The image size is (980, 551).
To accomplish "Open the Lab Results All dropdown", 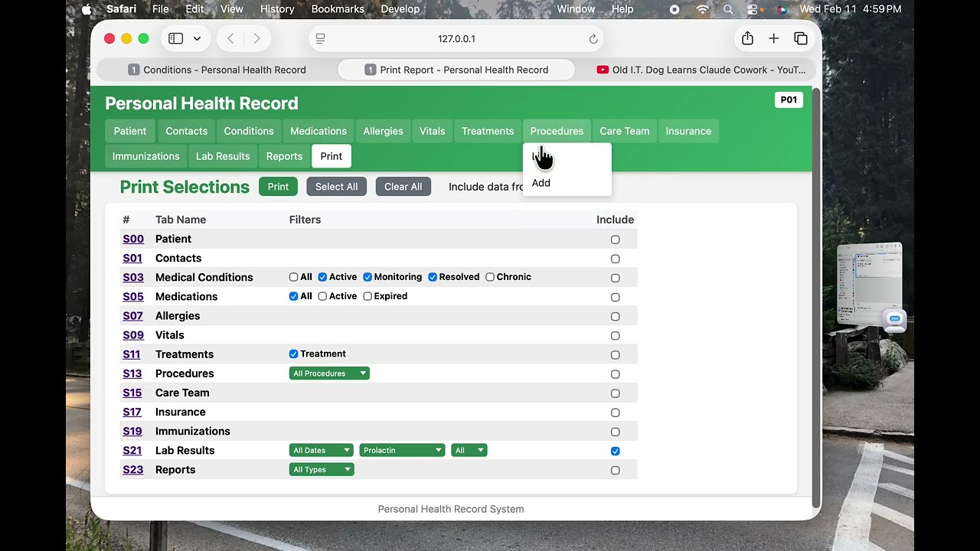I will (x=469, y=451).
